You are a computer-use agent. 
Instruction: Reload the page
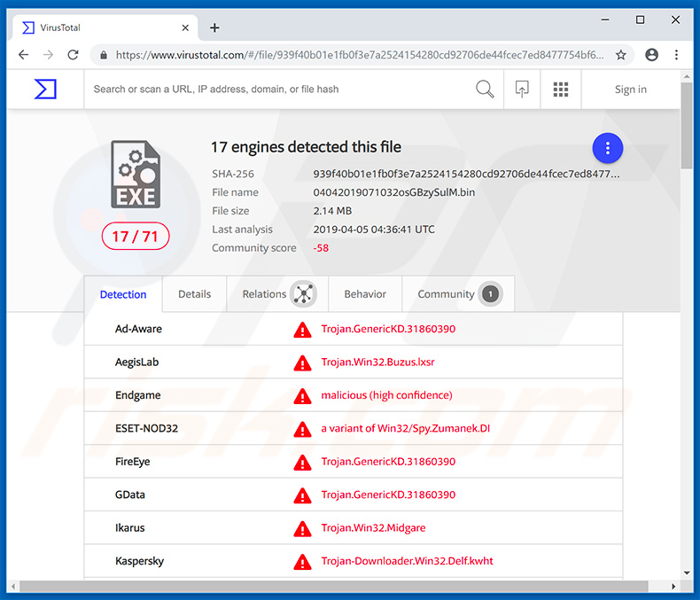[73, 55]
